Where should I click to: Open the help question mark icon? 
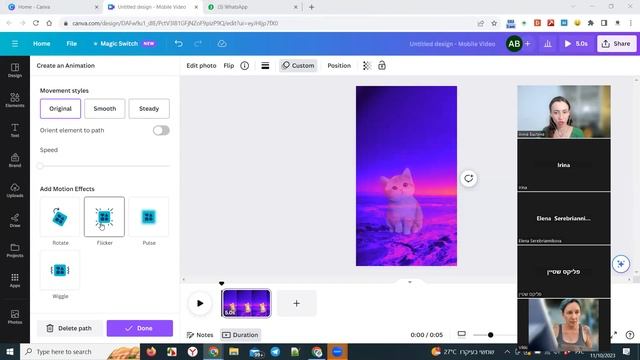pyautogui.click(x=630, y=335)
